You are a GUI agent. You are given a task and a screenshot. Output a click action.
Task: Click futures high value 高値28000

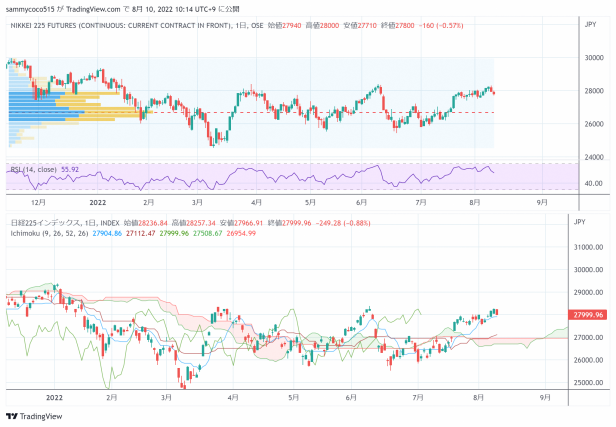tap(322, 26)
